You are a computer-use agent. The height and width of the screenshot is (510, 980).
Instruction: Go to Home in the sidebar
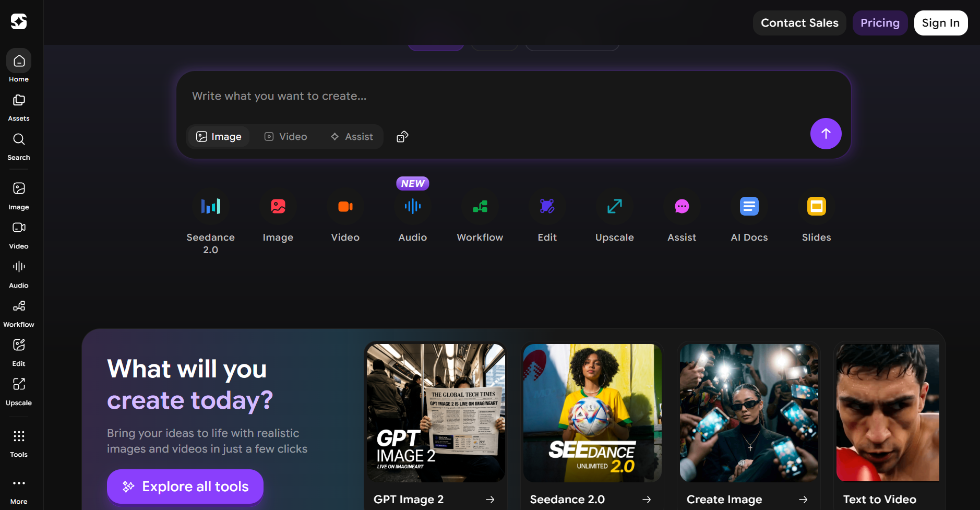point(19,67)
